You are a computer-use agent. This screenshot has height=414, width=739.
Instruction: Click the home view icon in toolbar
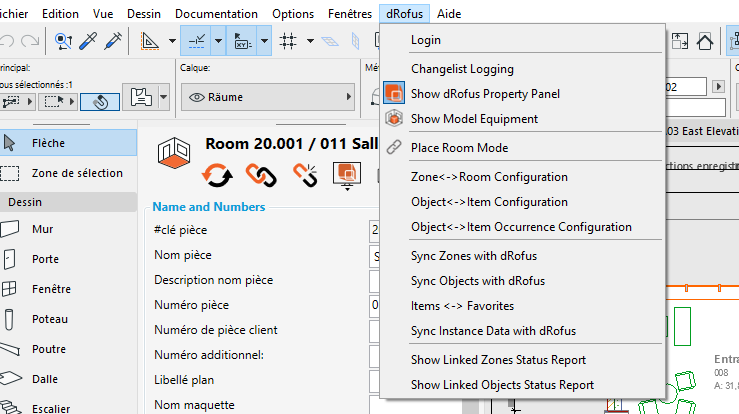706,41
